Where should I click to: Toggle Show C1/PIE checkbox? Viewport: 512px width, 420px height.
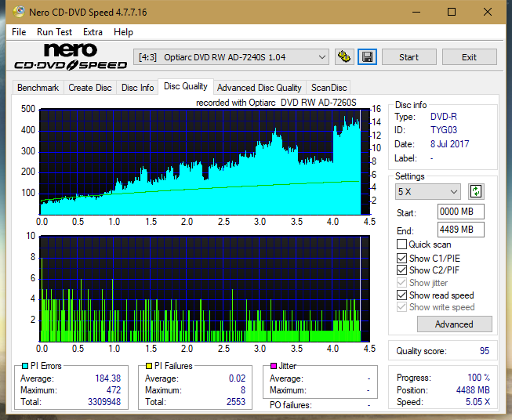click(401, 258)
